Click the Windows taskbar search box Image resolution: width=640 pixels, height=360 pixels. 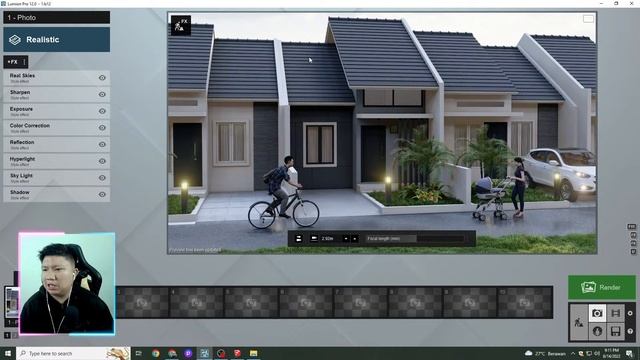tap(73, 353)
